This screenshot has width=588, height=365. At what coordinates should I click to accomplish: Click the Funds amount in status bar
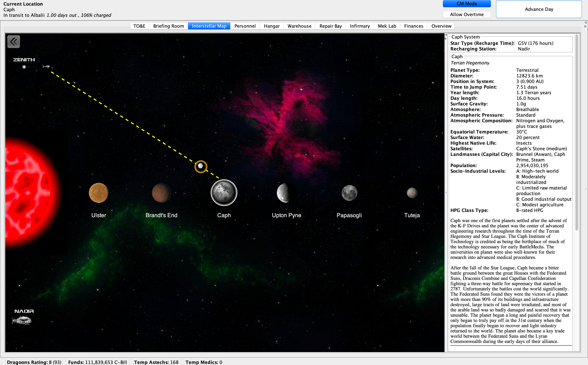tap(106, 362)
